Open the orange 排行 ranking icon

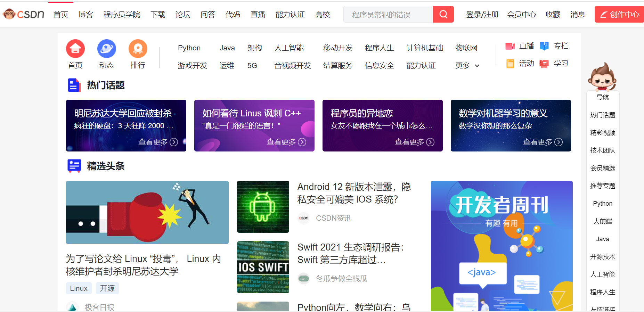click(138, 49)
